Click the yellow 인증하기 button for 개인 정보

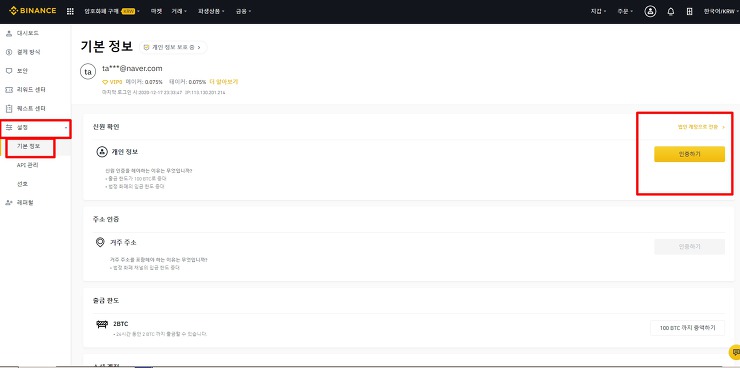tap(689, 154)
